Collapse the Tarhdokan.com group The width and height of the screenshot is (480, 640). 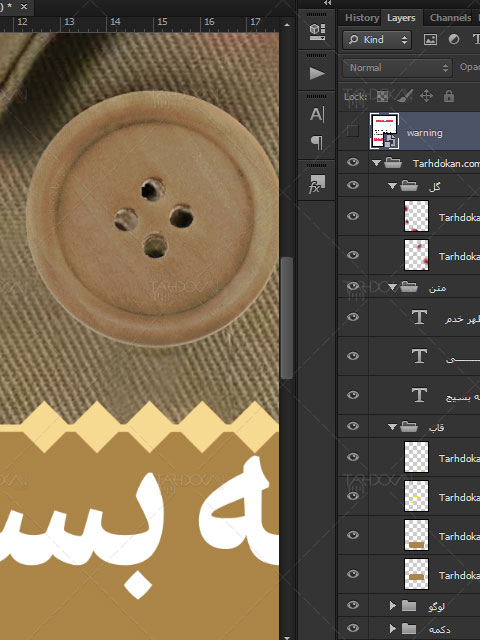click(376, 163)
